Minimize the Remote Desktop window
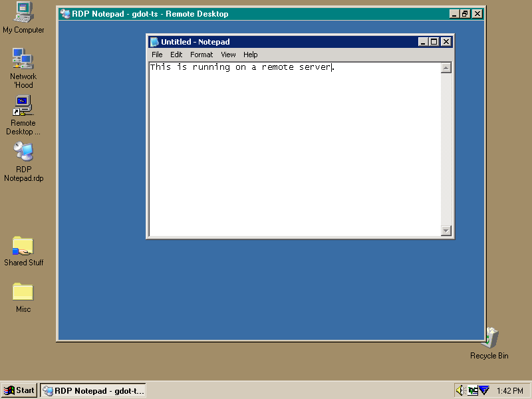This screenshot has height=399, width=532. [454, 14]
